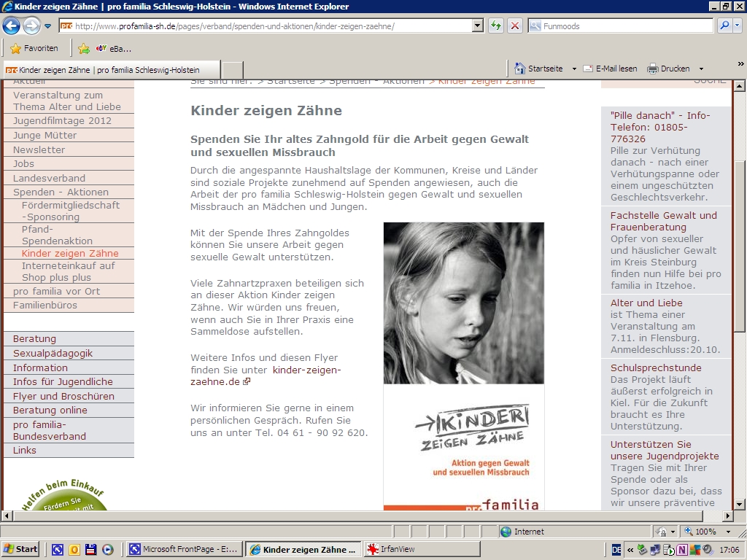The image size is (747, 560).
Task: Show more command bar items chevron
Action: tap(740, 64)
